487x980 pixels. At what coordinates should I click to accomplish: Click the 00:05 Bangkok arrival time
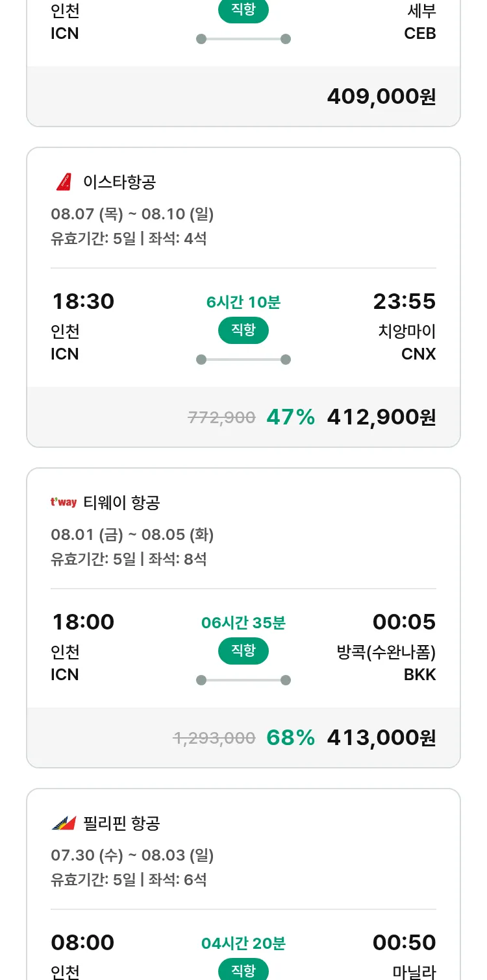(404, 622)
